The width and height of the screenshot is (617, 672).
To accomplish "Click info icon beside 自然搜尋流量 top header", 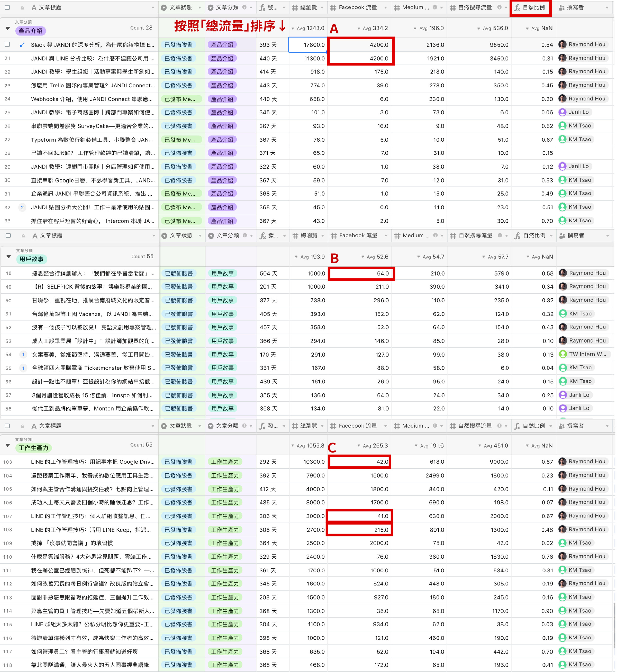I will click(x=500, y=7).
